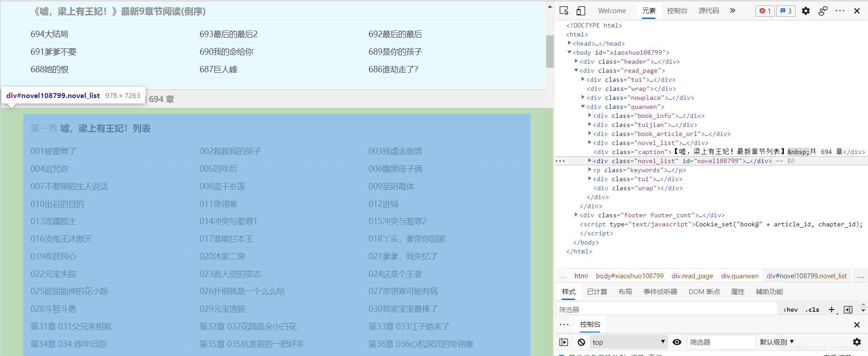
Task: Open chapter link 694大结局
Action: [x=49, y=34]
